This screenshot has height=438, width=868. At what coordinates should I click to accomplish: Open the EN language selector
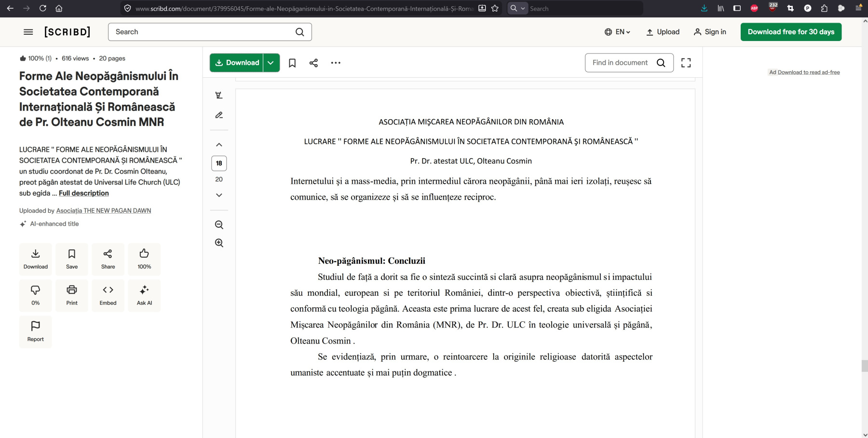click(617, 32)
